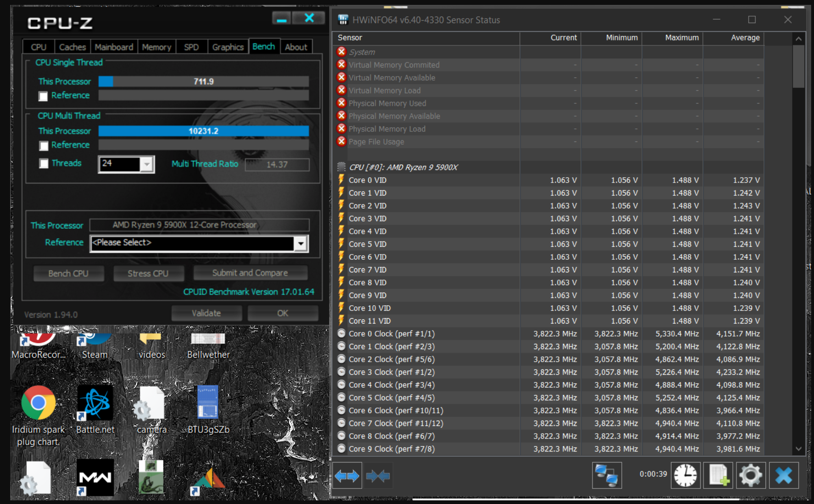This screenshot has height=504, width=814.
Task: Open the MacroRecorder desktop shortcut
Action: tap(39, 346)
